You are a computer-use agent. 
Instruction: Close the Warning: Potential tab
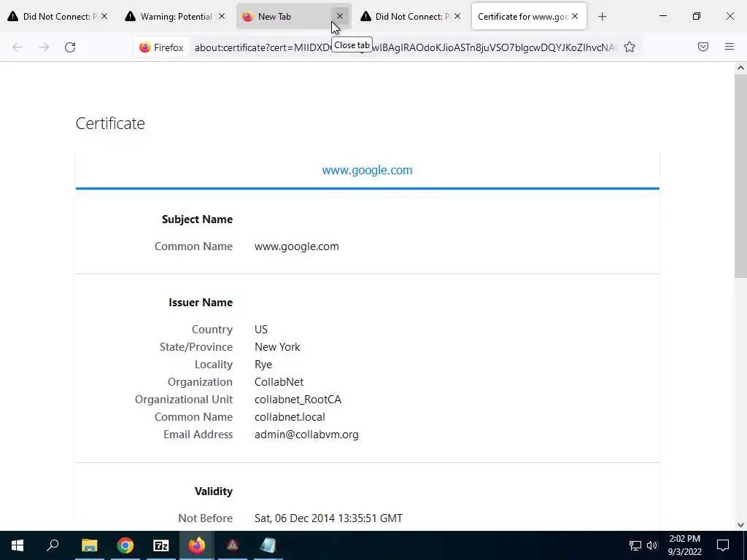tap(222, 16)
